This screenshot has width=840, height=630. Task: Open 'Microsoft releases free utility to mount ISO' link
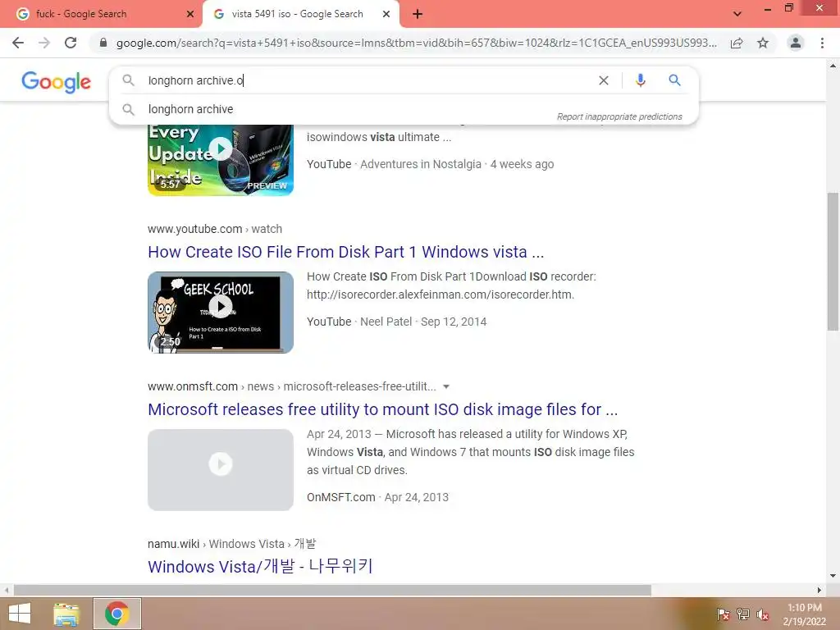click(x=383, y=409)
